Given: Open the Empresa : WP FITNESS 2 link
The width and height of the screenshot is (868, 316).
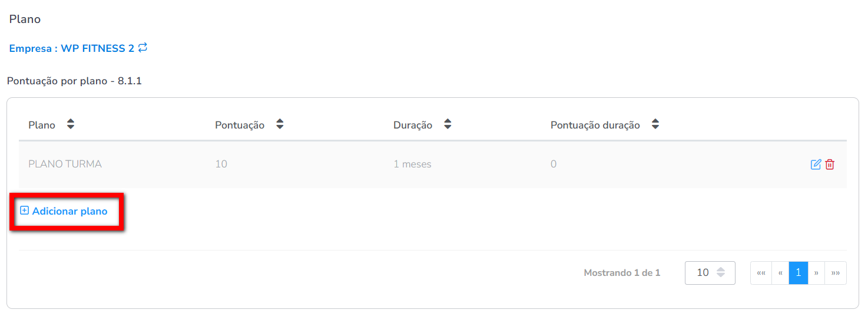Looking at the screenshot, I should coord(71,48).
